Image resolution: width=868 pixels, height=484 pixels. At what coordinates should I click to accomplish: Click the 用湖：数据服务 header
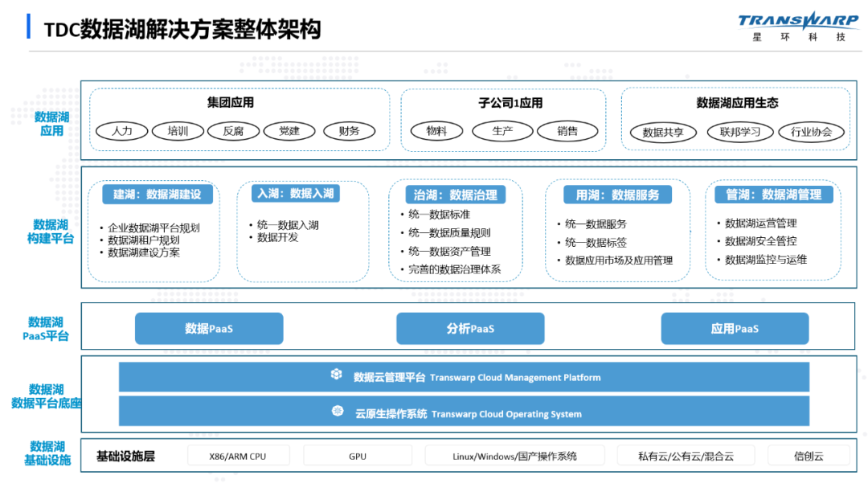[x=618, y=195]
